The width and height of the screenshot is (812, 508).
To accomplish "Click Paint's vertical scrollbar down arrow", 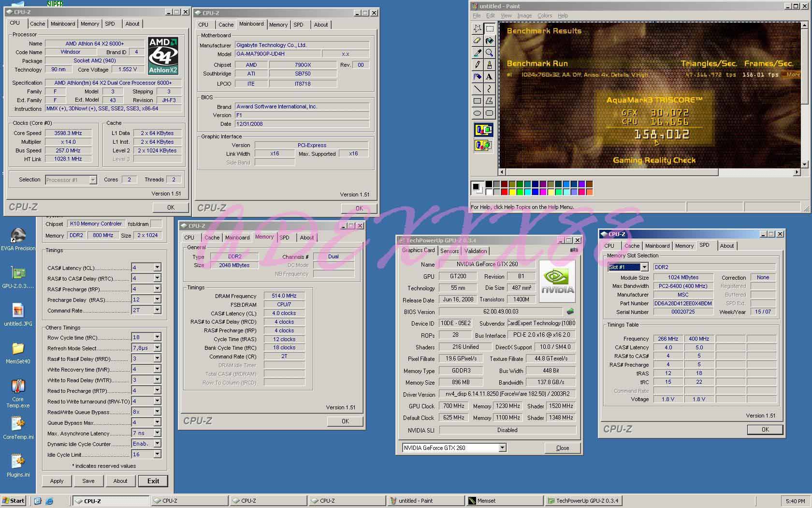I will click(x=805, y=164).
